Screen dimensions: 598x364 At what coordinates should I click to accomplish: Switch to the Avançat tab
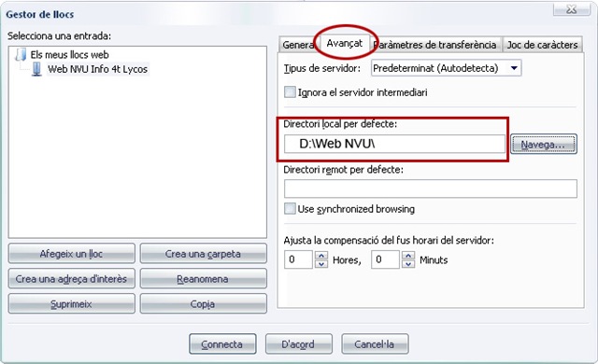pyautogui.click(x=345, y=43)
